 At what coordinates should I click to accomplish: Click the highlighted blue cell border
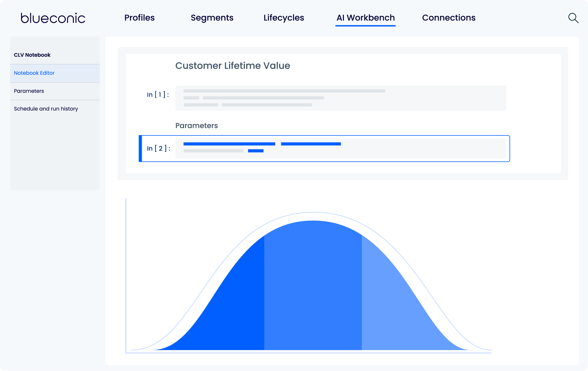pos(140,148)
